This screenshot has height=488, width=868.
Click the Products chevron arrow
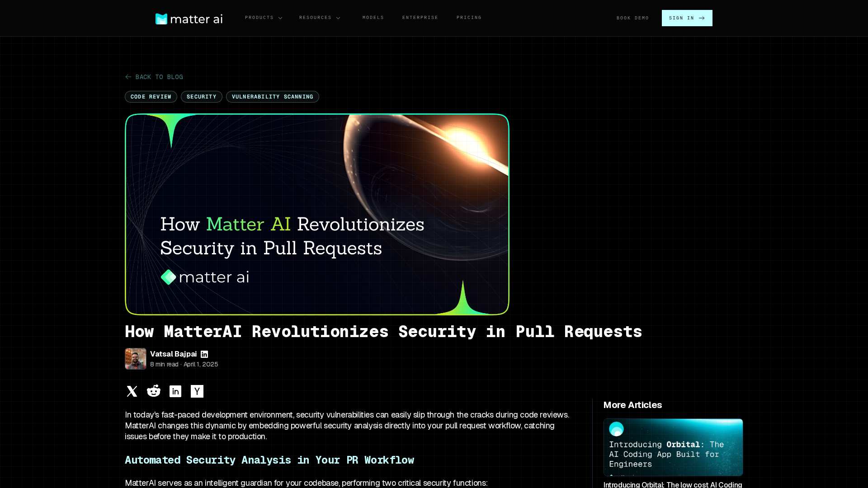pos(280,18)
